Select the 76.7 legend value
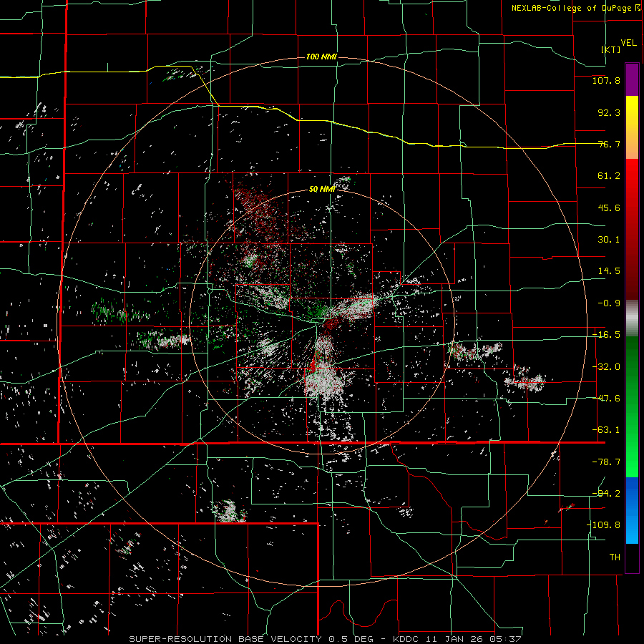 click(609, 144)
